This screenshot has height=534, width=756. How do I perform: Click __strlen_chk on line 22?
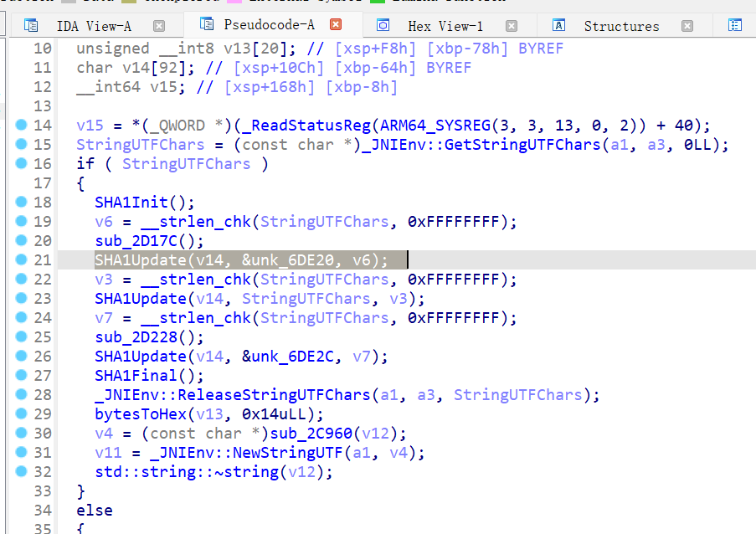[196, 280]
